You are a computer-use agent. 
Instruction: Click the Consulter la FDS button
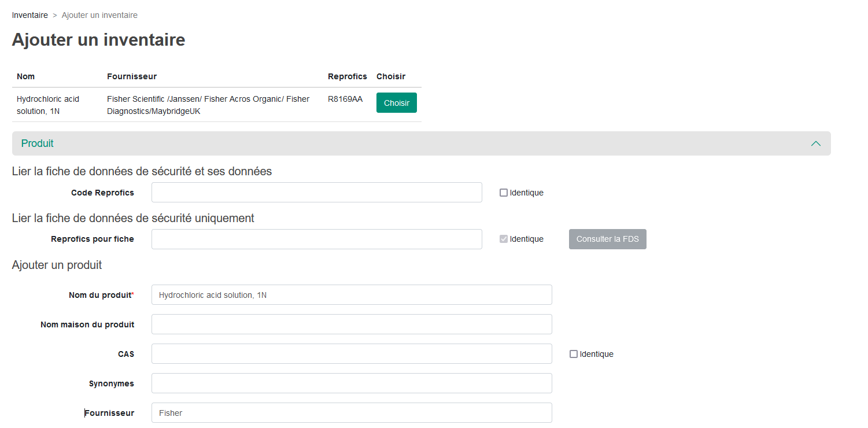[x=608, y=239]
